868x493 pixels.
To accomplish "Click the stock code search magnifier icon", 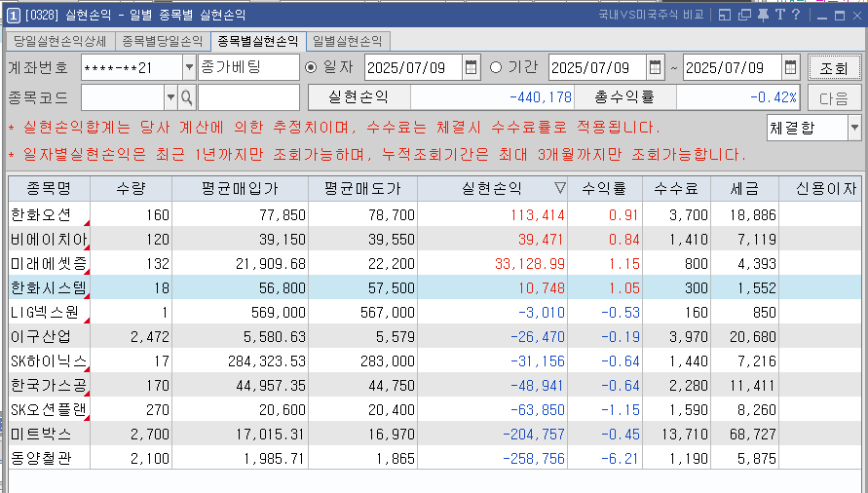I will click(186, 97).
